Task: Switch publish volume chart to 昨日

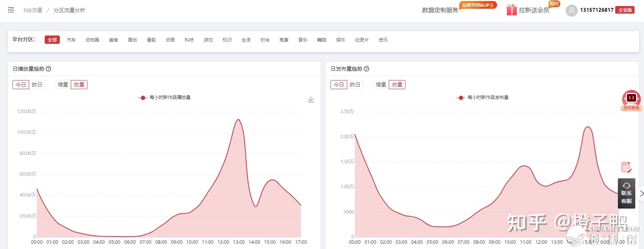Action: 355,85
